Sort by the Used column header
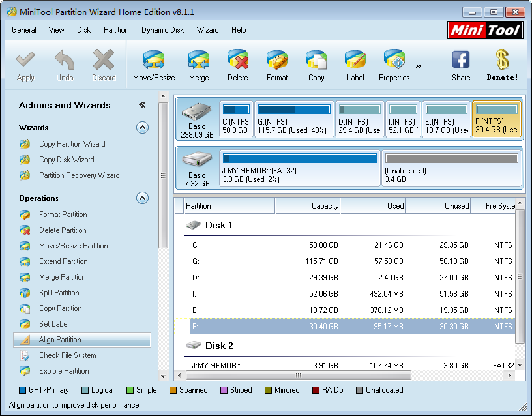This screenshot has width=532, height=416. 373,206
